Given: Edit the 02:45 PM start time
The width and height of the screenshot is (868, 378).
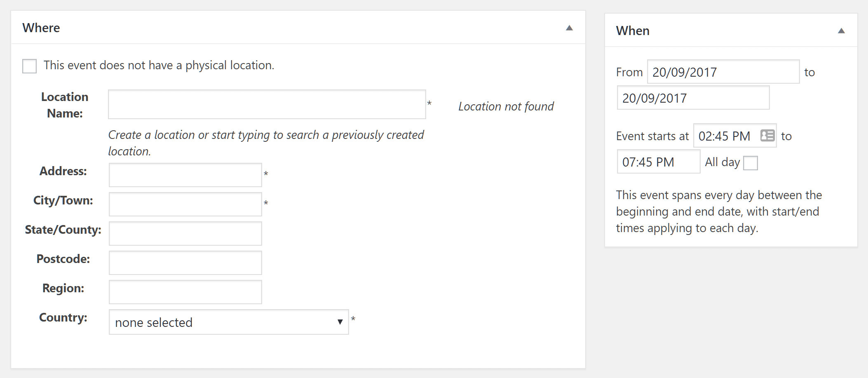Looking at the screenshot, I should pos(724,136).
